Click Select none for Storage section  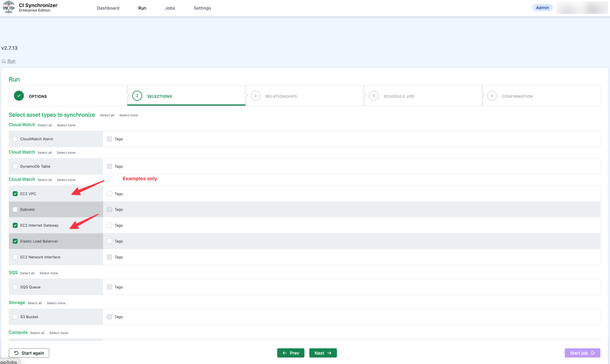click(x=56, y=303)
